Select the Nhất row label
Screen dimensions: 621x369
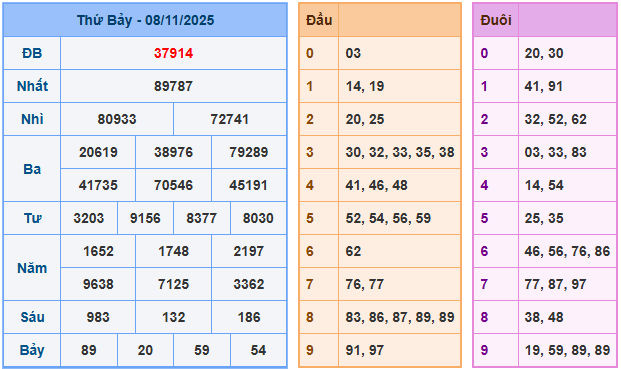click(x=32, y=86)
